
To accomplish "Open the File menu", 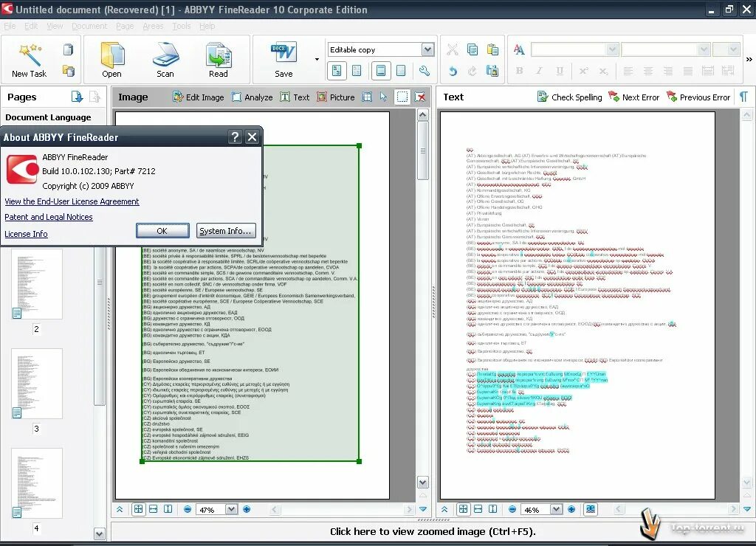I will (10, 26).
